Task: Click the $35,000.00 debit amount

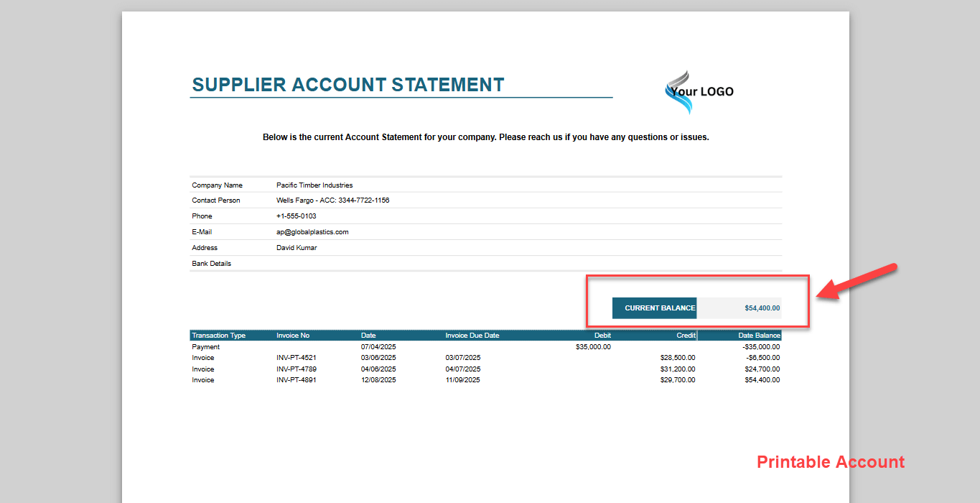Action: 593,347
